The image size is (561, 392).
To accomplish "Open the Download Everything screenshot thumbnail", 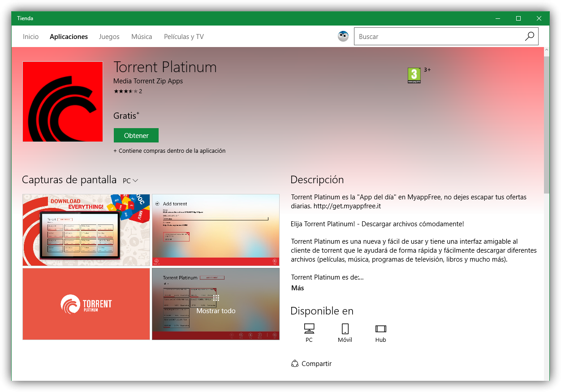I will click(86, 230).
